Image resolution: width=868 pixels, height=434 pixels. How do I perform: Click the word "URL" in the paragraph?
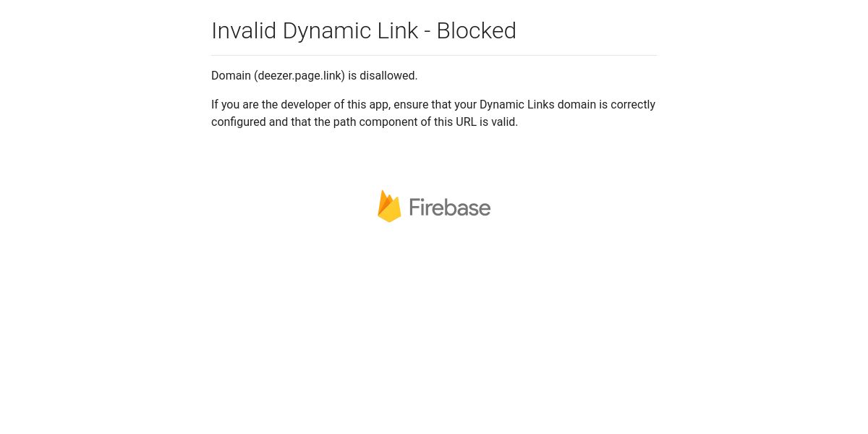pyautogui.click(x=466, y=122)
